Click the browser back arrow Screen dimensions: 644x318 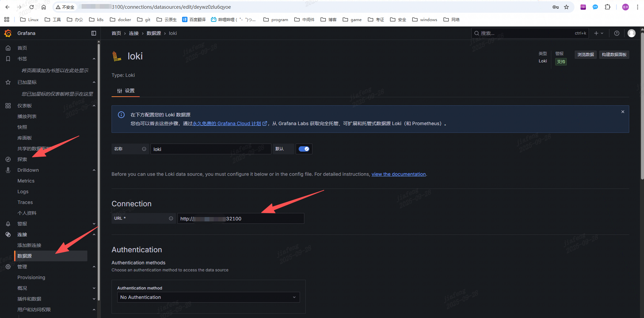(7, 7)
